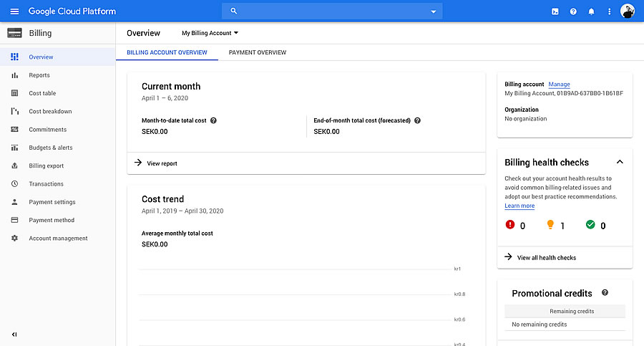644x346 pixels.
Task: Click 'No organization' text
Action: click(x=526, y=118)
